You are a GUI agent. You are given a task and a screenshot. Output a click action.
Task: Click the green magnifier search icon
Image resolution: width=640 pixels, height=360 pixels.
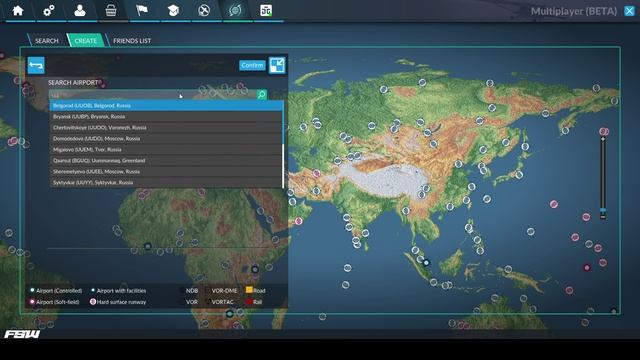coord(262,95)
